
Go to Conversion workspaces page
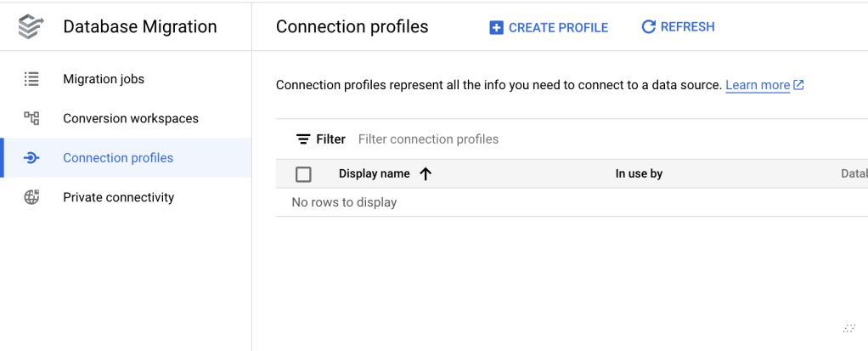pos(131,118)
